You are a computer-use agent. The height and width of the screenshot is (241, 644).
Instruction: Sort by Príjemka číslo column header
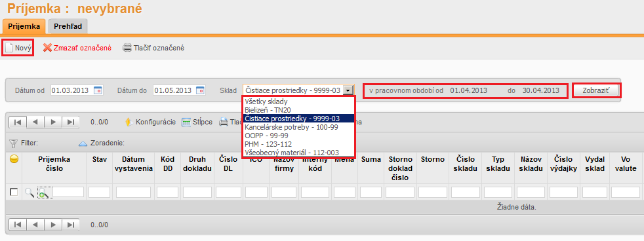pyautogui.click(x=54, y=164)
